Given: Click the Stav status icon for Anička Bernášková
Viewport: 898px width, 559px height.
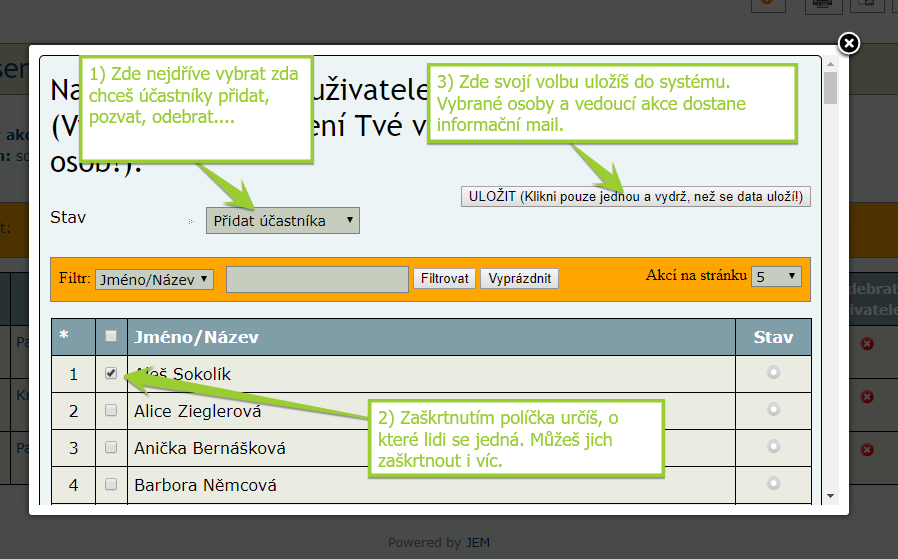Looking at the screenshot, I should (773, 447).
